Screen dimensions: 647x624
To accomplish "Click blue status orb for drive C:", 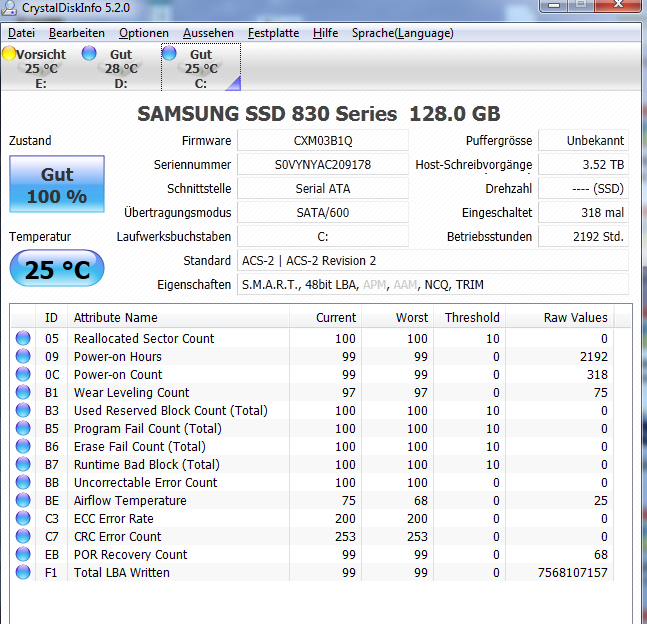I will (x=169, y=53).
